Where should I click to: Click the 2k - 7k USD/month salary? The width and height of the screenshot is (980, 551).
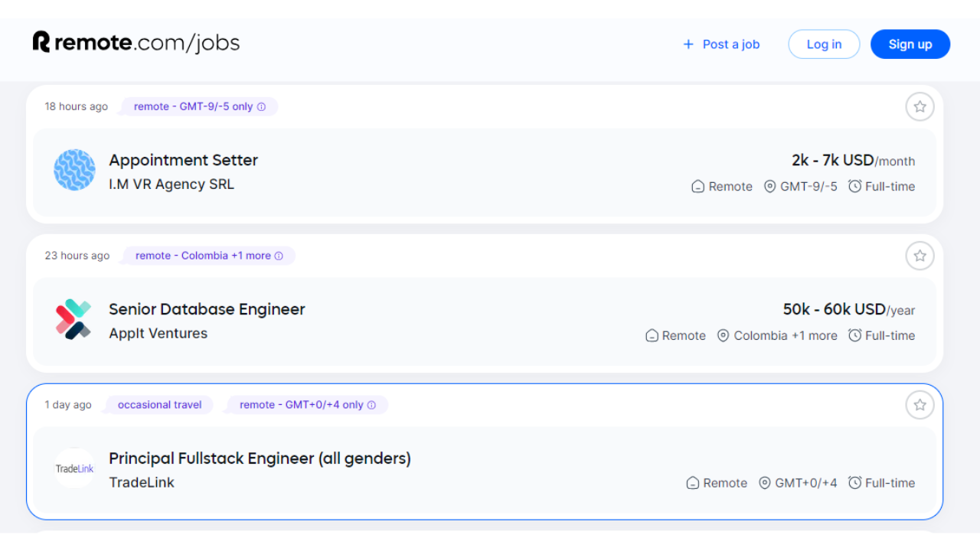(853, 161)
